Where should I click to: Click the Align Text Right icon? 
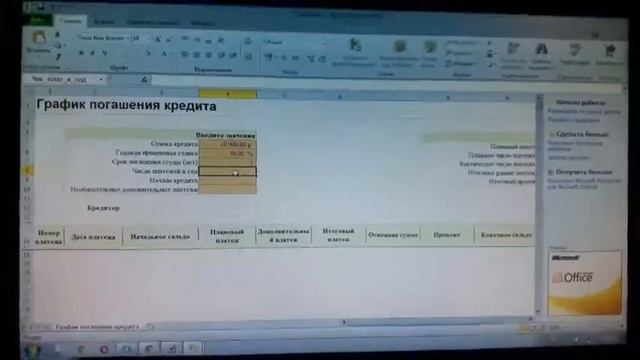(209, 56)
